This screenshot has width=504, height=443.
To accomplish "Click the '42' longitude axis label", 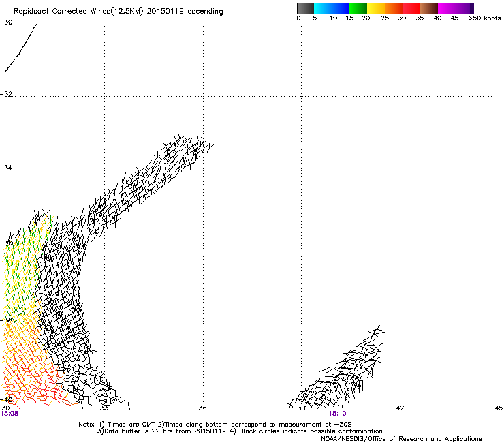I will click(400, 408).
